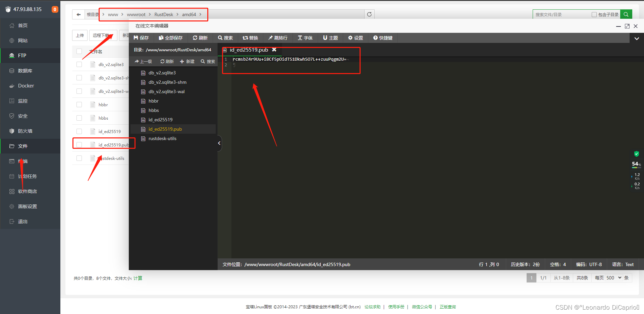Screen dimensions: 644x314
Task: Tick the checkbox next to id_ed25519.pub
Action: point(79,144)
